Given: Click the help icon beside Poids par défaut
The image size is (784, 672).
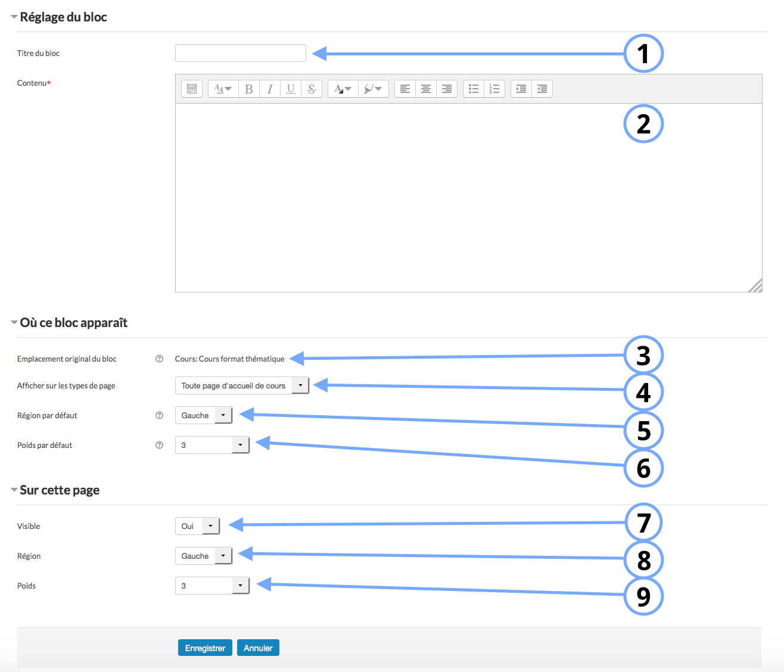Looking at the screenshot, I should click(x=159, y=445).
